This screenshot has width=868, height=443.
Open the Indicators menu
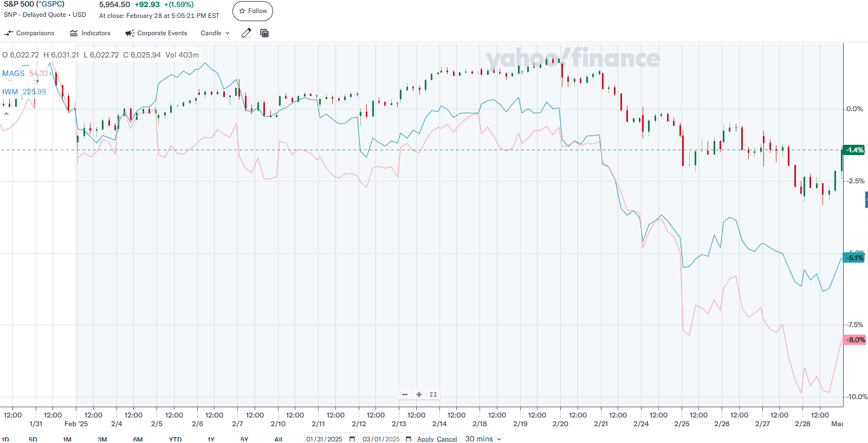click(x=90, y=33)
